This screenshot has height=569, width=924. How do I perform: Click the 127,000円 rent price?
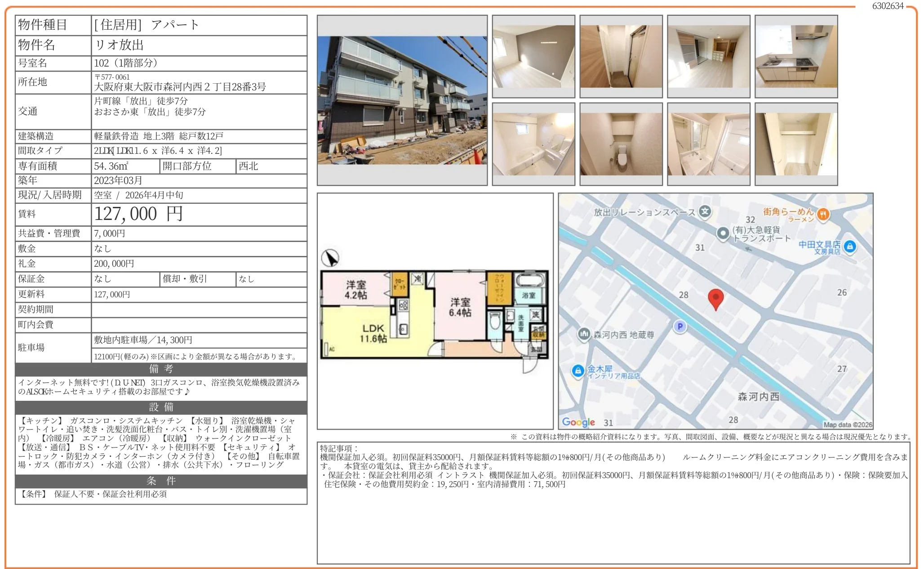(138, 214)
